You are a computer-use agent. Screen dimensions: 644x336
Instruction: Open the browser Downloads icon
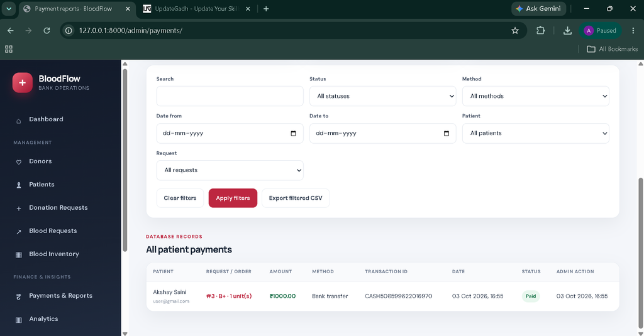click(x=567, y=30)
